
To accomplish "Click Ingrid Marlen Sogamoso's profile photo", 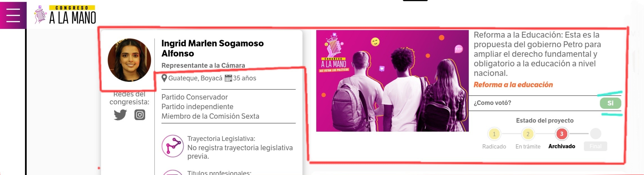I will point(129,60).
